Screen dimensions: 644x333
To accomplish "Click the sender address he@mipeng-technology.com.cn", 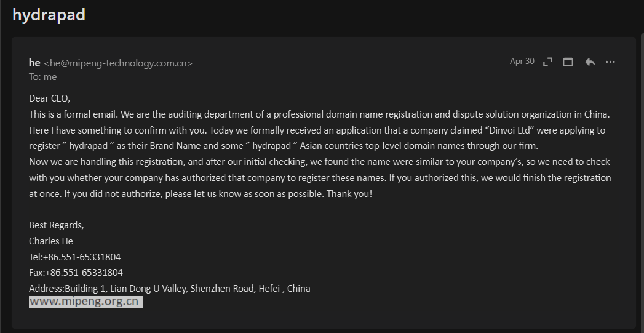I will [x=118, y=63].
